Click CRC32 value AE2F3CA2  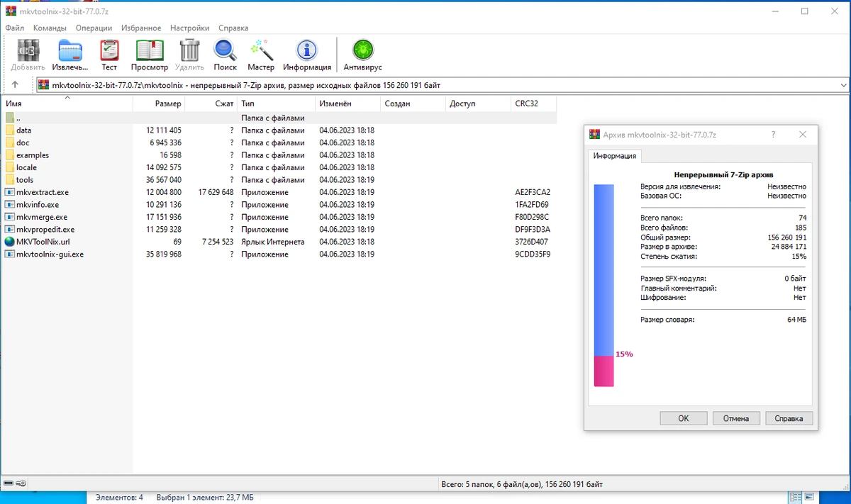pos(533,192)
